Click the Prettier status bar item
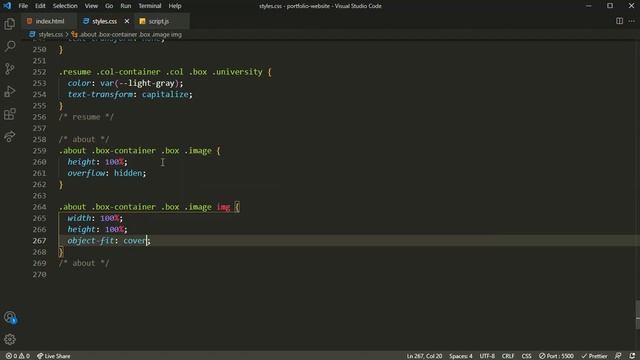The width and height of the screenshot is (640, 360). pyautogui.click(x=594, y=356)
